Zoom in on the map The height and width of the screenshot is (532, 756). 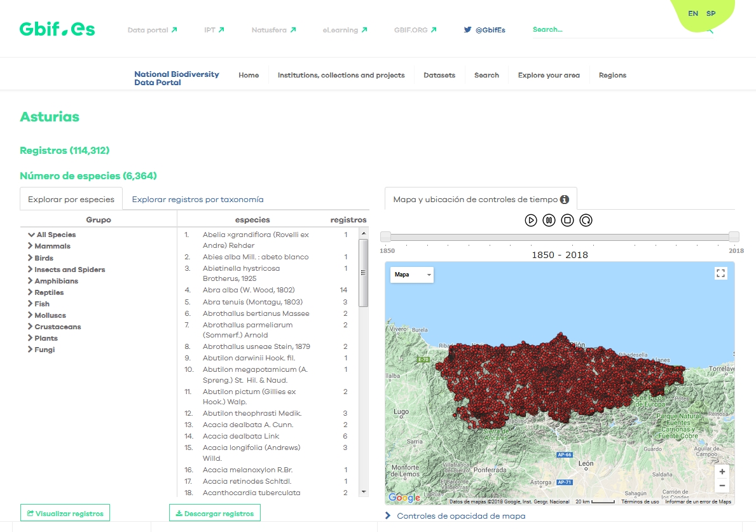click(x=722, y=472)
